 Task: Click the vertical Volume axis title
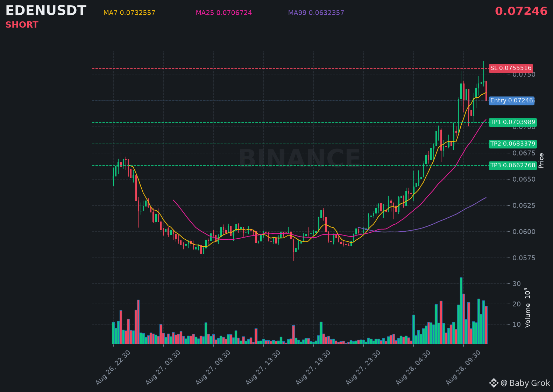coord(527,307)
